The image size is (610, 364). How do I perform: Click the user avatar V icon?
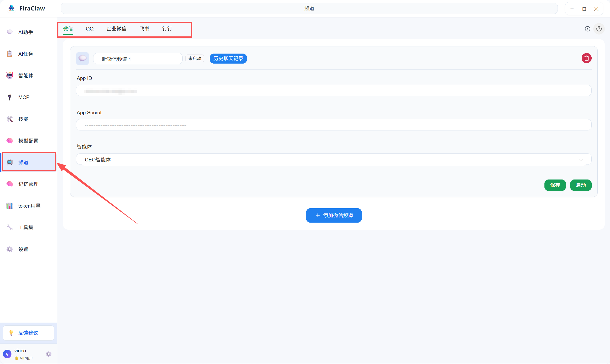[7, 354]
